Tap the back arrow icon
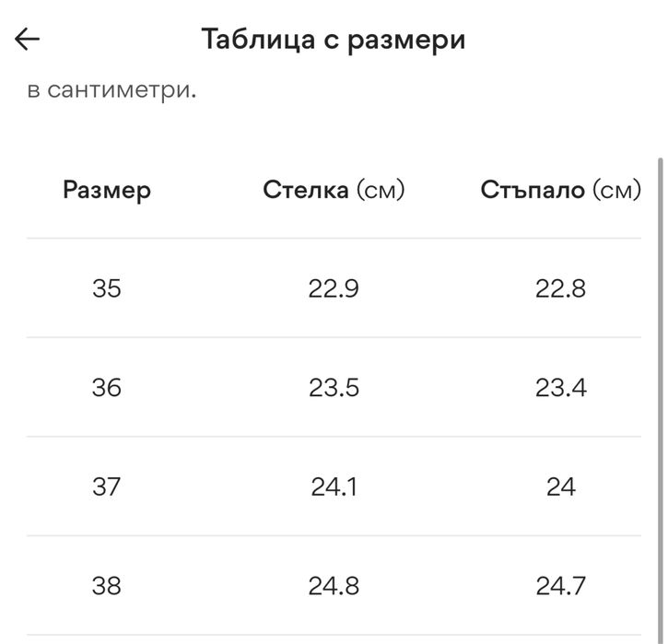The width and height of the screenshot is (668, 644). point(28,39)
